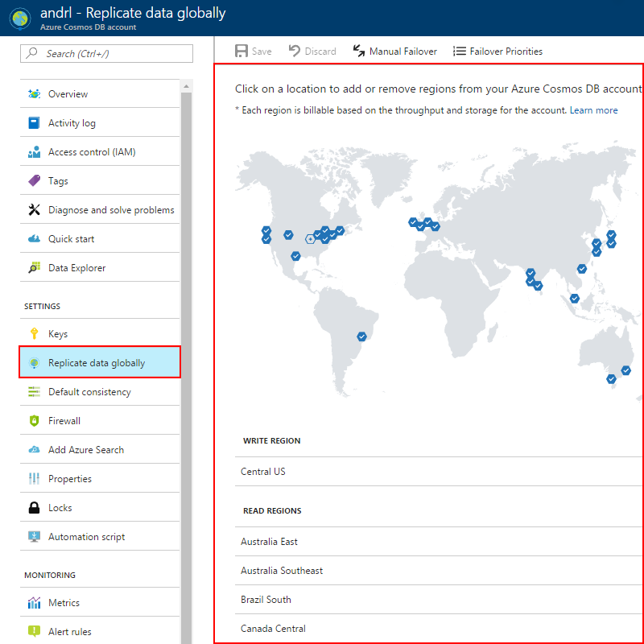
Task: Open the Keys settings
Action: pyautogui.click(x=60, y=333)
